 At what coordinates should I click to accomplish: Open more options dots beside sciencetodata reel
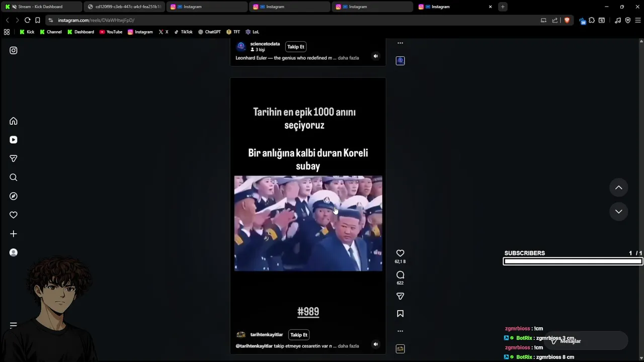click(x=400, y=43)
